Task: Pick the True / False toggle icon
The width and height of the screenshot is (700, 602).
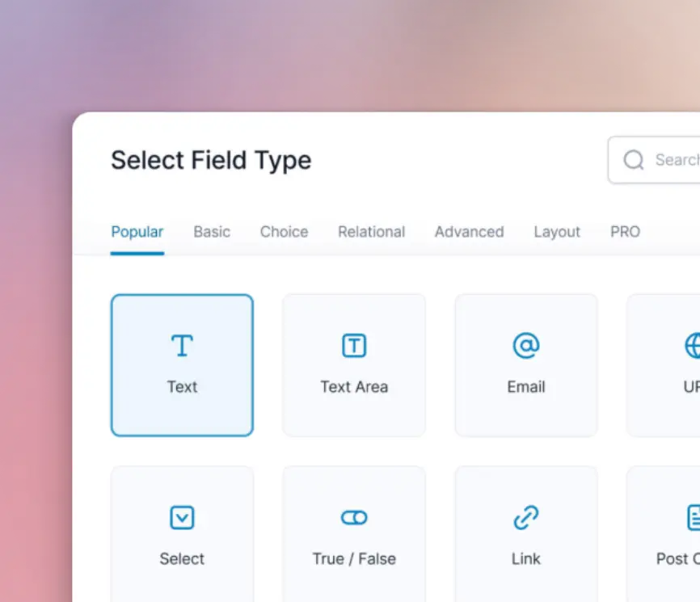Action: click(x=354, y=518)
